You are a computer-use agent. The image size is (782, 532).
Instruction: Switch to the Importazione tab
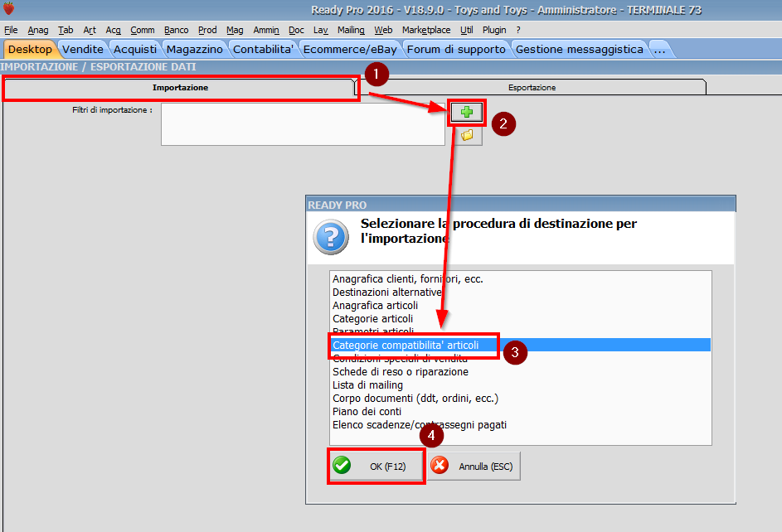(x=180, y=88)
